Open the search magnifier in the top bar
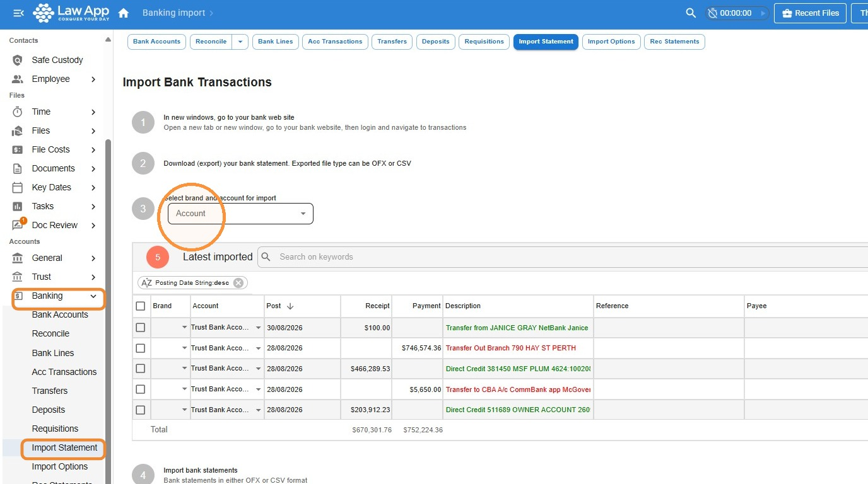The width and height of the screenshot is (868, 484). [691, 13]
